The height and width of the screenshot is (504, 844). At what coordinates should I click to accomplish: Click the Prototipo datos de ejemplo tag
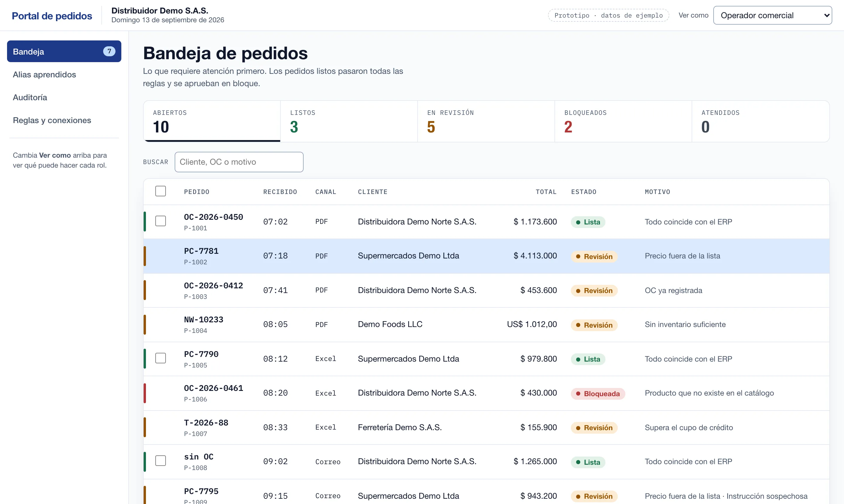click(608, 15)
